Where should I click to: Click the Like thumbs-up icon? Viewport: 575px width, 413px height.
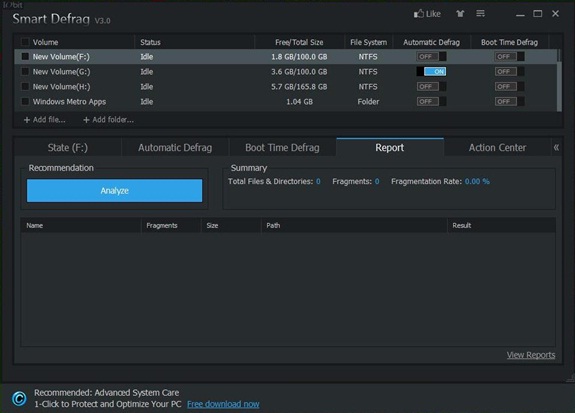coord(419,14)
